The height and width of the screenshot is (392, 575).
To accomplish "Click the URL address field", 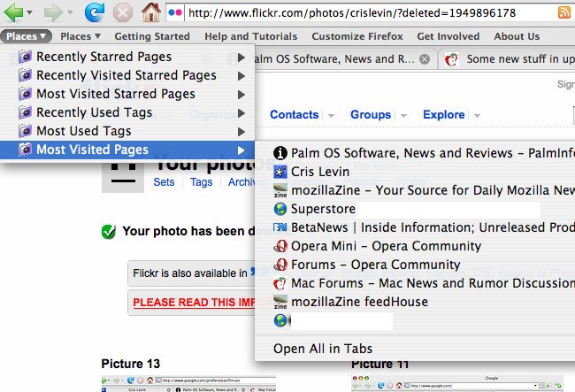I will [370, 13].
